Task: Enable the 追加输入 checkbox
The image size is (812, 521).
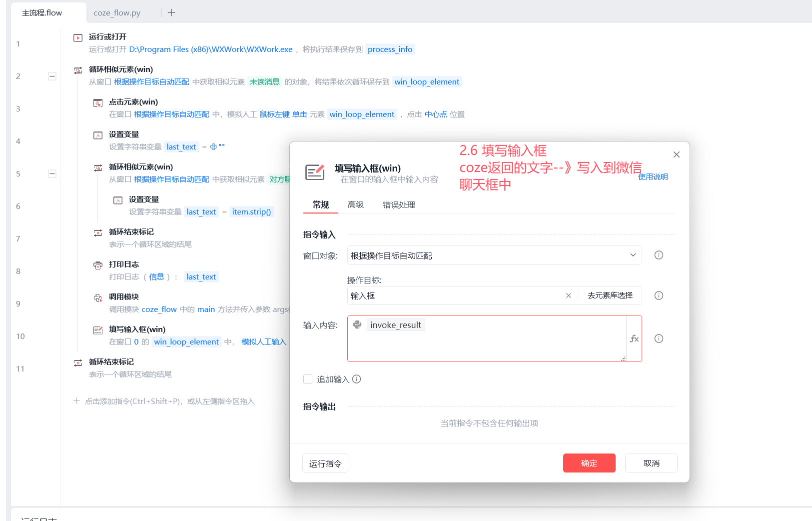Action: pos(308,379)
